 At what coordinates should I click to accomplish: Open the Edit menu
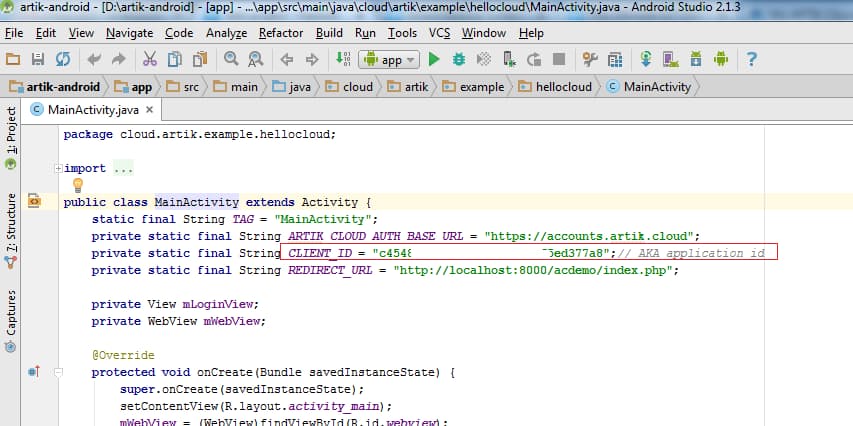coord(46,33)
